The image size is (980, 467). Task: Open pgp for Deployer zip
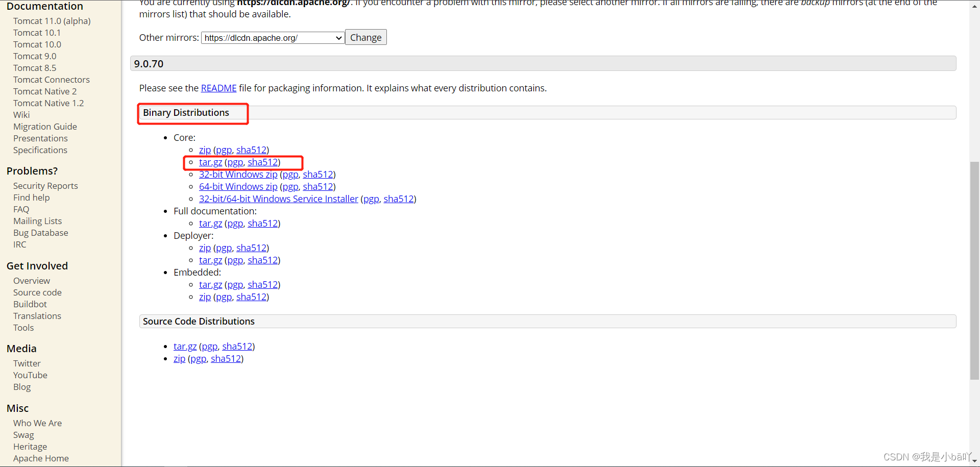[224, 248]
